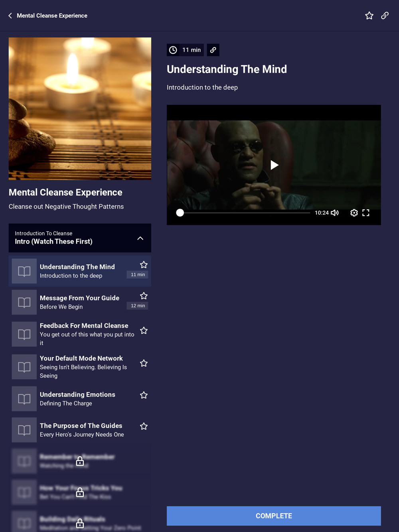Click book icon of The Purpose of The Guides

click(24, 430)
